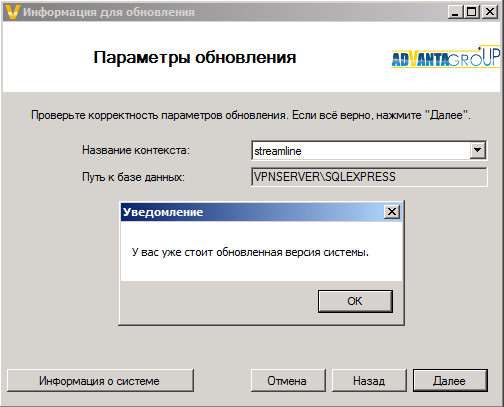This screenshot has width=504, height=407.
Task: Maximize the Информация для обновления window
Action: 472,12
